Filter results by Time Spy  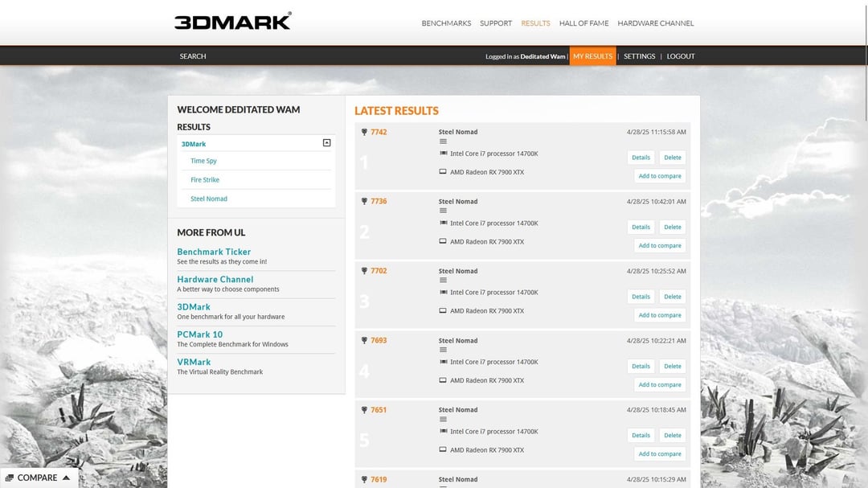(203, 161)
